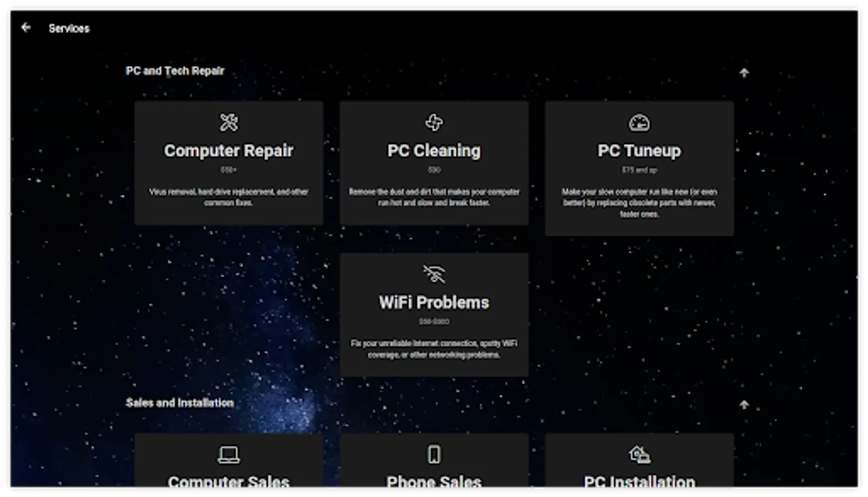Screen dimensions: 868x497
Task: Click the PC Installation house and devices icon
Action: [x=639, y=454]
